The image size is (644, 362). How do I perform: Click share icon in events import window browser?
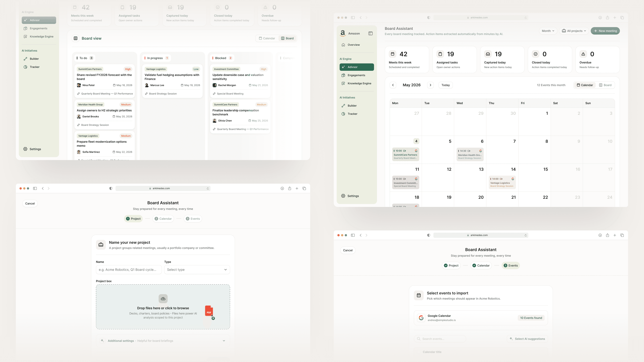click(607, 235)
